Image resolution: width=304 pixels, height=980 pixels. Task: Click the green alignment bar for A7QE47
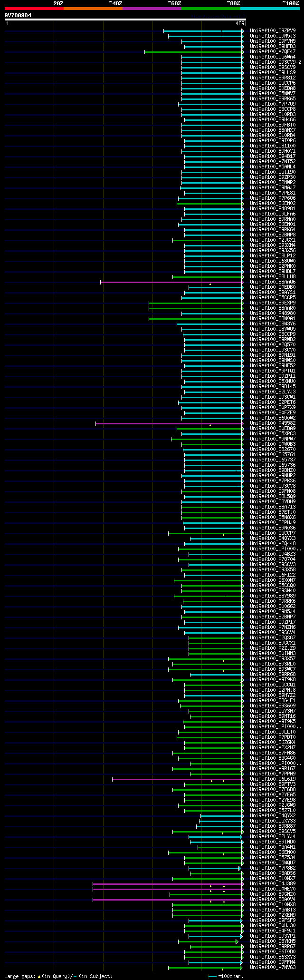(x=194, y=52)
